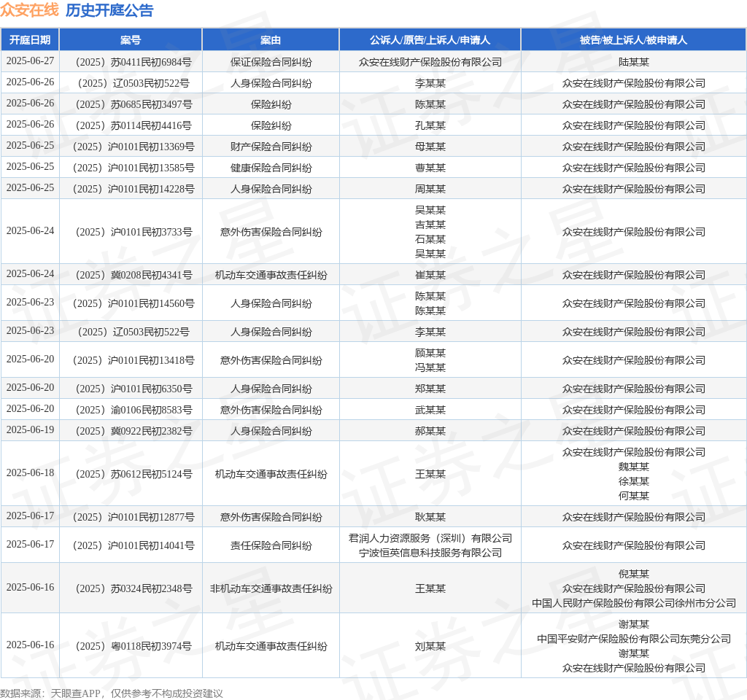Select case number (2025)粤0118民初3974号
Image resolution: width=747 pixels, height=700 pixels.
click(x=131, y=646)
